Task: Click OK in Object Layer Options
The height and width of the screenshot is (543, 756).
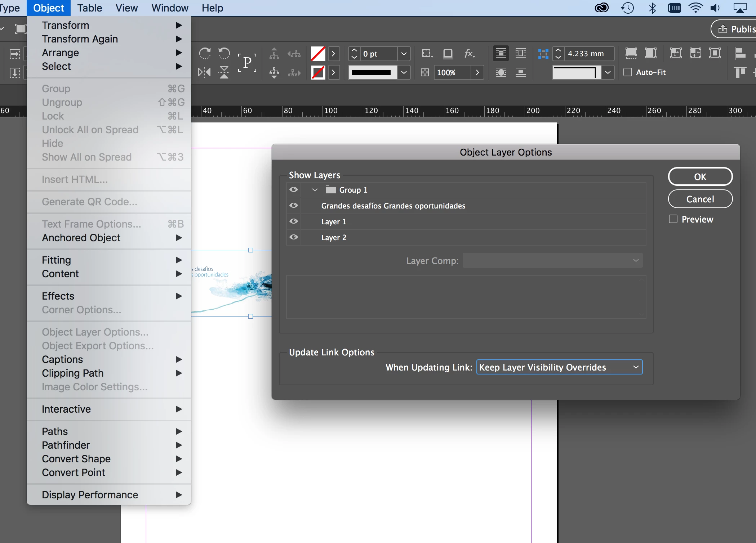Action: [700, 176]
